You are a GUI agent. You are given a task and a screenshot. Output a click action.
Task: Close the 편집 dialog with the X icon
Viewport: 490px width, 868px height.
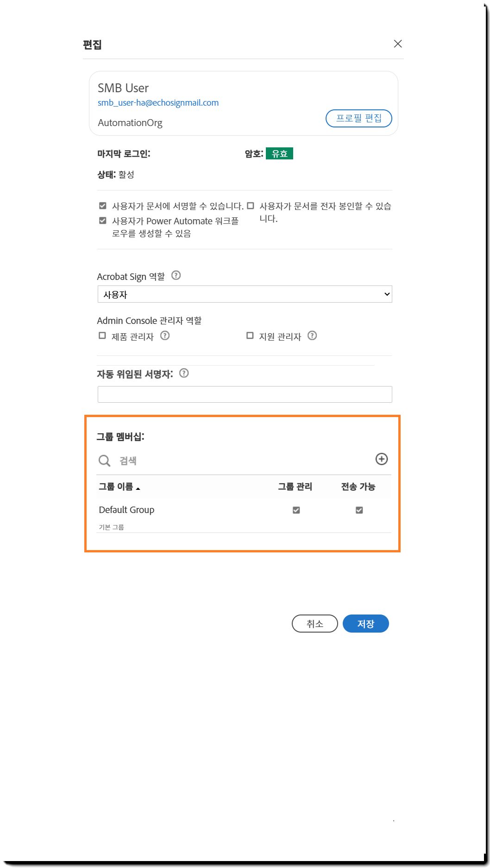(x=397, y=44)
